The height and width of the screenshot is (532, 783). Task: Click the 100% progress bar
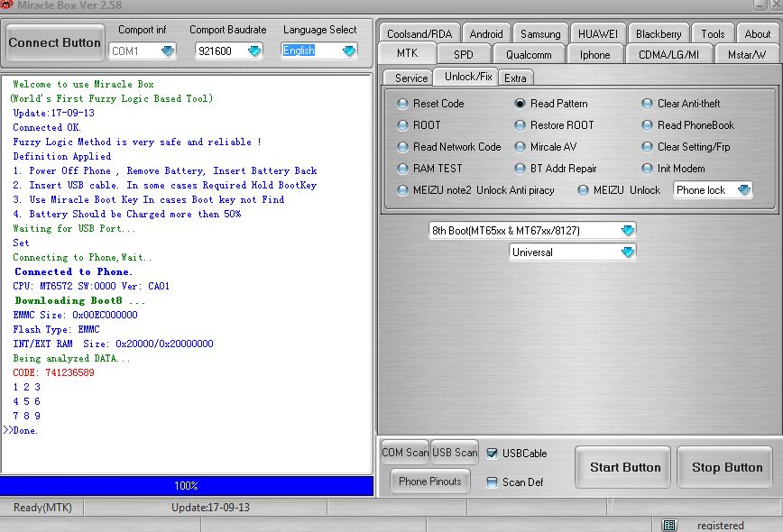click(186, 486)
